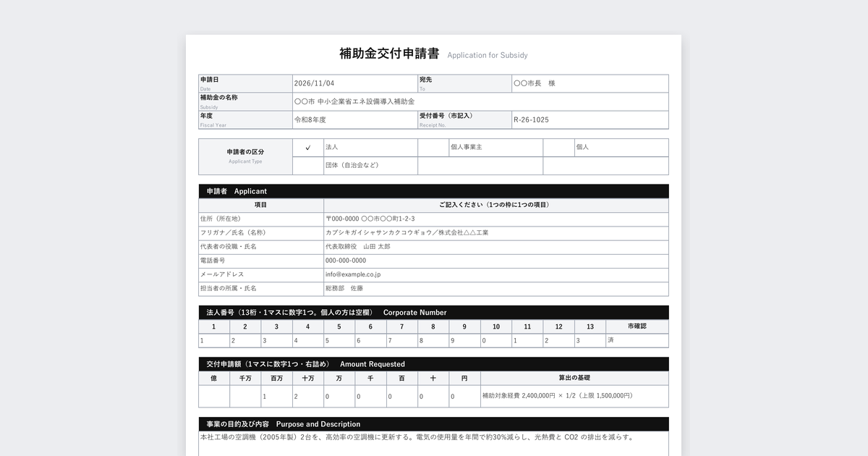Tick the box beside 個人
This screenshot has width=868, height=456.
[x=558, y=148]
